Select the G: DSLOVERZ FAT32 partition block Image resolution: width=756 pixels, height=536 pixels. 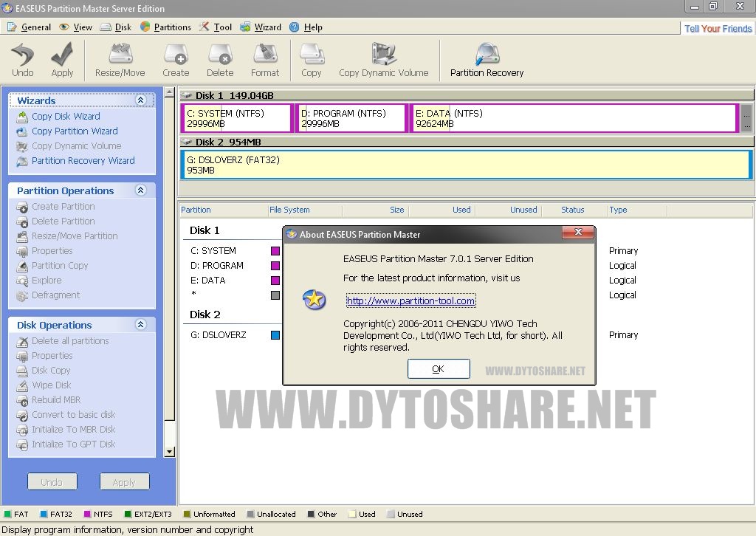click(466, 165)
